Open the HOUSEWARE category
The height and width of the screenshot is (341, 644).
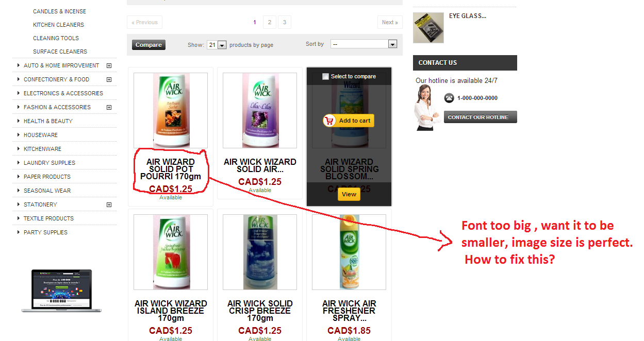(x=41, y=135)
